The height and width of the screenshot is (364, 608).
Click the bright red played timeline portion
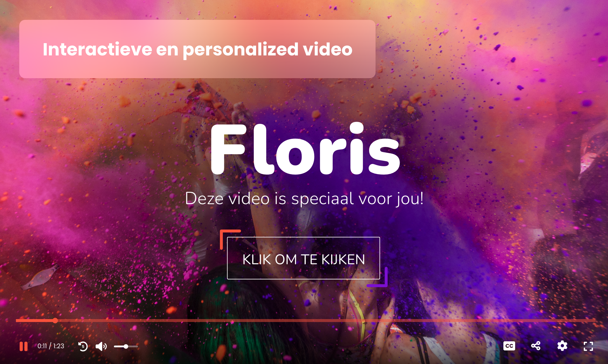pyautogui.click(x=35, y=321)
